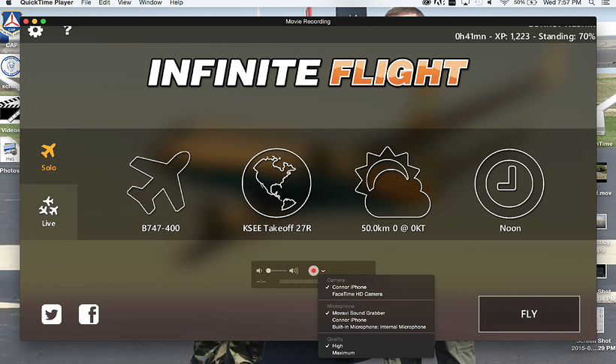Viewport: 616px width, 364px height.
Task: Open Spotlight search in menu bar
Action: click(x=591, y=2)
